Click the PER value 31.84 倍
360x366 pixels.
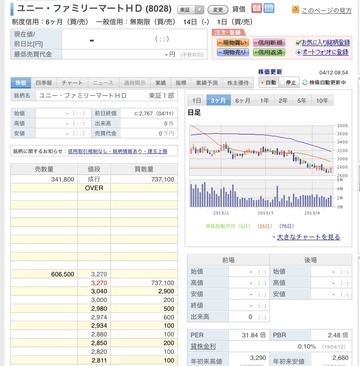(253, 335)
